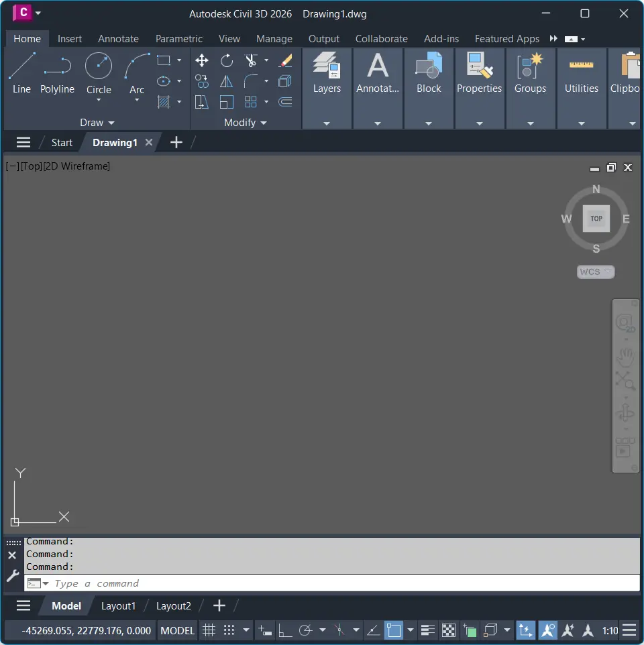Click the MODEL space button
The image size is (644, 645).
click(x=177, y=630)
